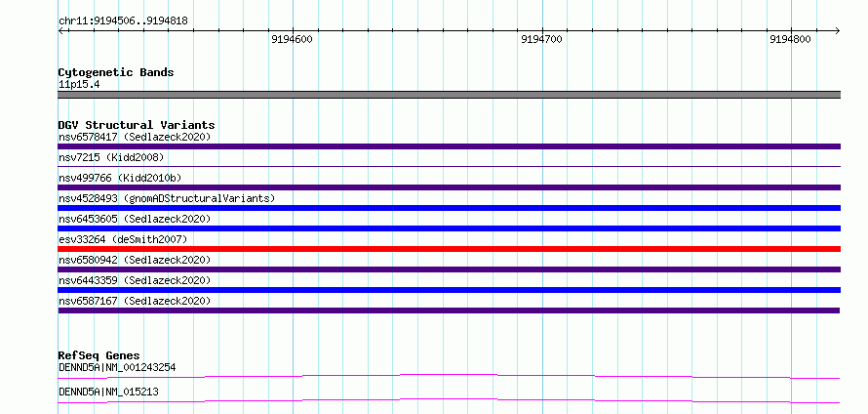Click the purple bar for nsv6587167
Image resolution: width=868 pixels, height=414 pixels.
(x=449, y=310)
